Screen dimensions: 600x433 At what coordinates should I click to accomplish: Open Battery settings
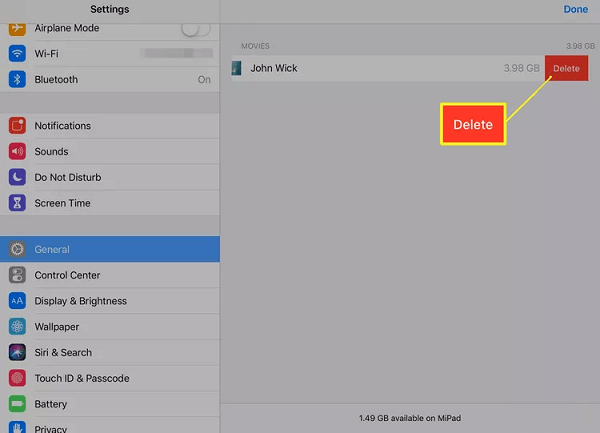(x=51, y=404)
